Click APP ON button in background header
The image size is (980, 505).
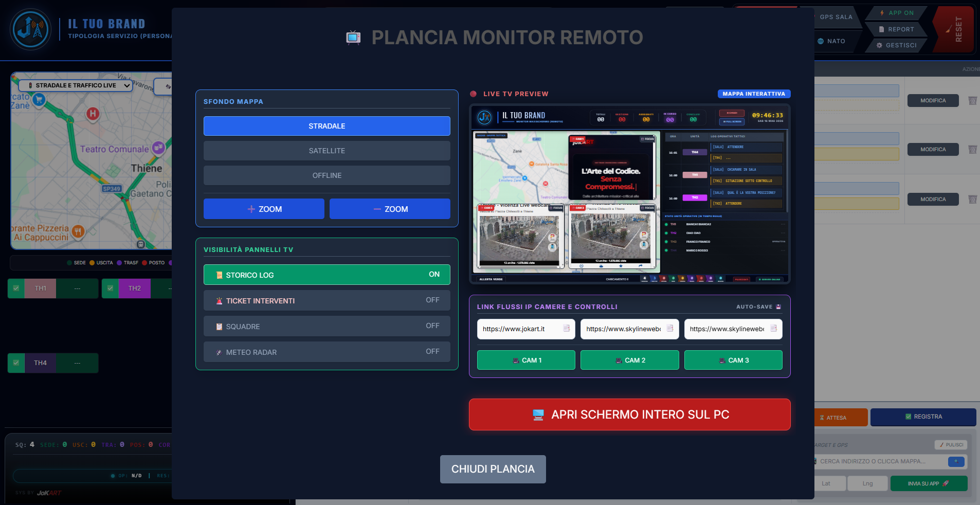point(897,13)
